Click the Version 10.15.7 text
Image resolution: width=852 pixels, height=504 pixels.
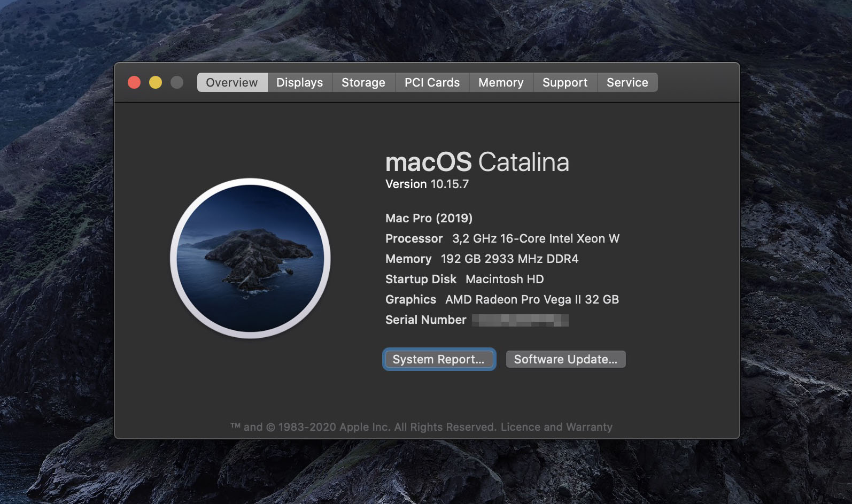click(x=427, y=184)
